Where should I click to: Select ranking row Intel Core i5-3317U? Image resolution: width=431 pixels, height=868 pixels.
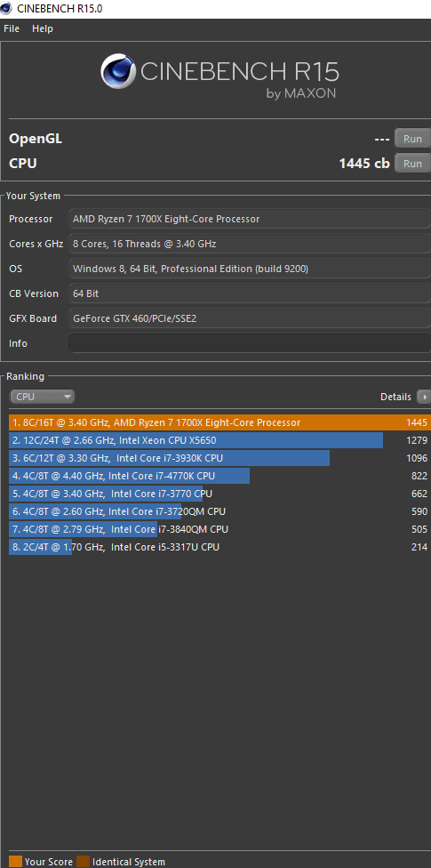[219, 547]
